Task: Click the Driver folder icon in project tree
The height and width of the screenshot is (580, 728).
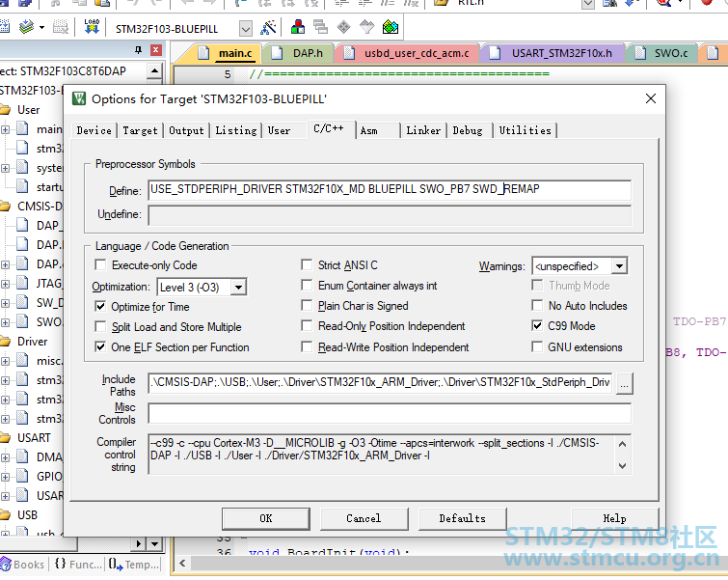Action: coord(5,342)
